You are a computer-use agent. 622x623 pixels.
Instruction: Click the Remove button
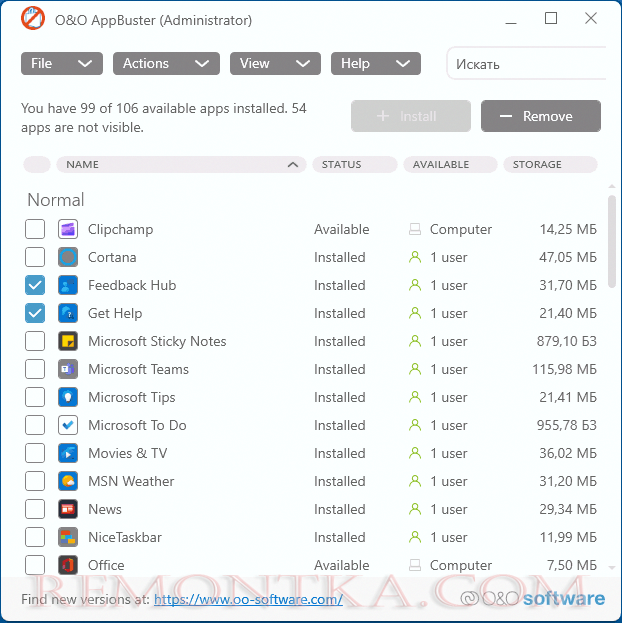(541, 116)
